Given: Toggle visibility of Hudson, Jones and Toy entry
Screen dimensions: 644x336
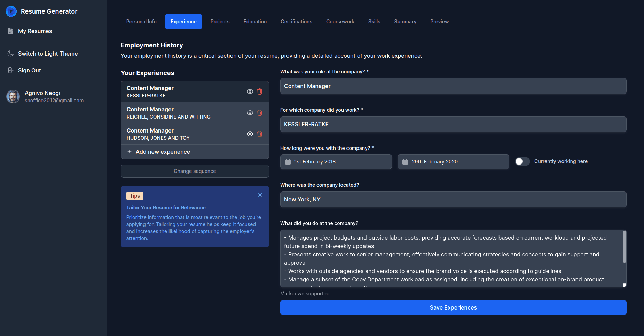Looking at the screenshot, I should [250, 134].
